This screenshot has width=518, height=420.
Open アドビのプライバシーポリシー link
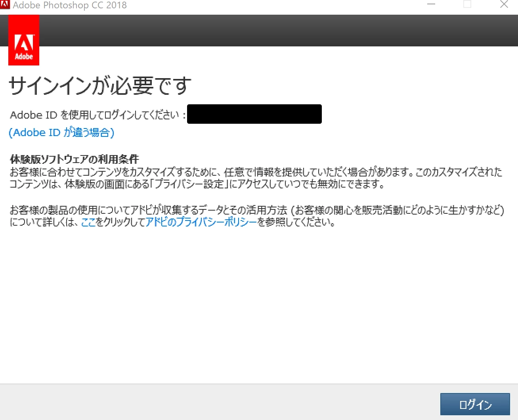pos(201,222)
